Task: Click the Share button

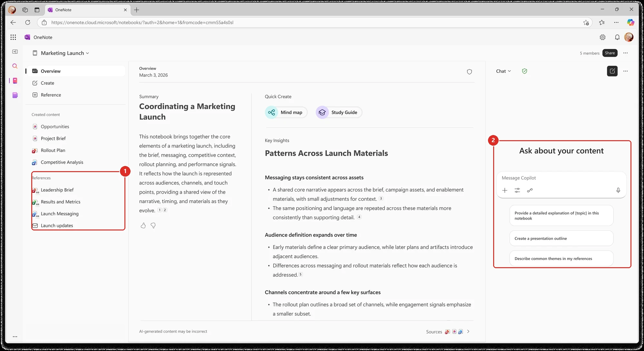Action: coord(610,53)
